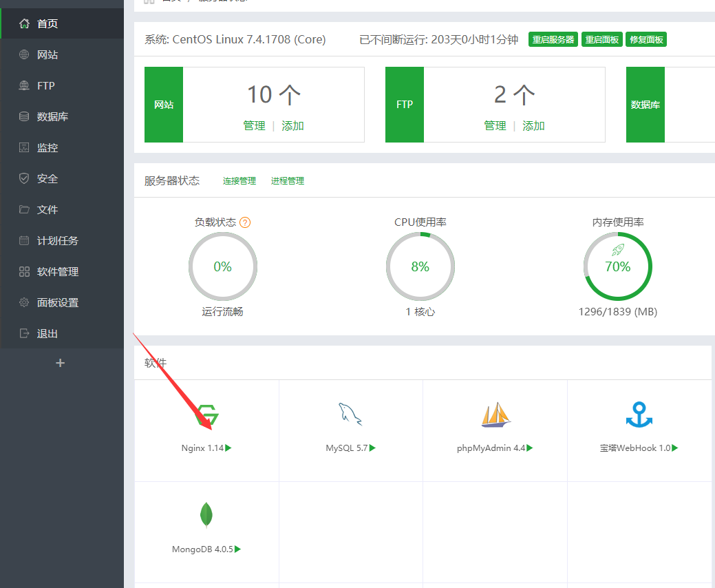The height and width of the screenshot is (588, 715).
Task: Click the Nginx logo icon
Action: point(207,415)
